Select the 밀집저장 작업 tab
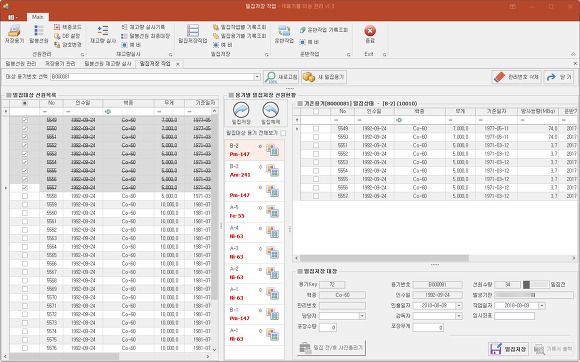 [x=155, y=64]
